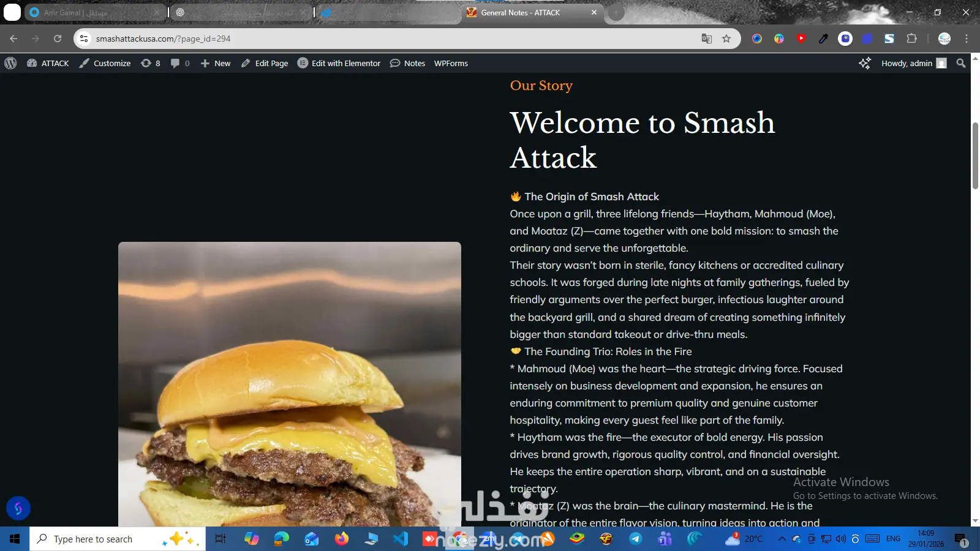Open the blue sparkle image extension
The width and height of the screenshot is (980, 551).
[x=845, y=39]
